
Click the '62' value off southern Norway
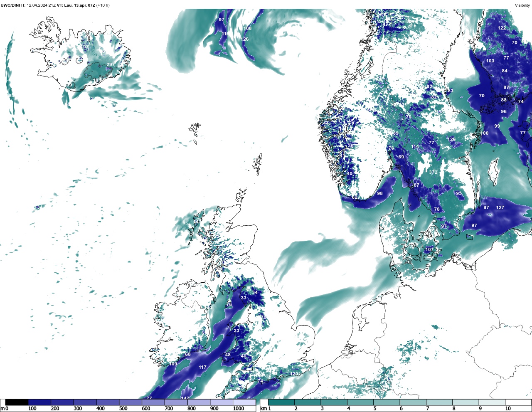355,197
